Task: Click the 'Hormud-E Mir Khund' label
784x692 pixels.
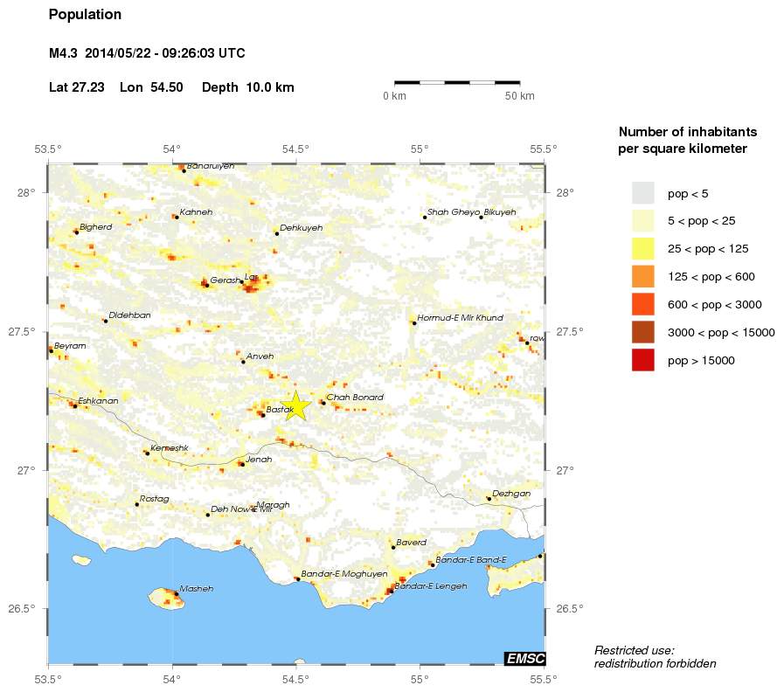Action: [x=460, y=318]
